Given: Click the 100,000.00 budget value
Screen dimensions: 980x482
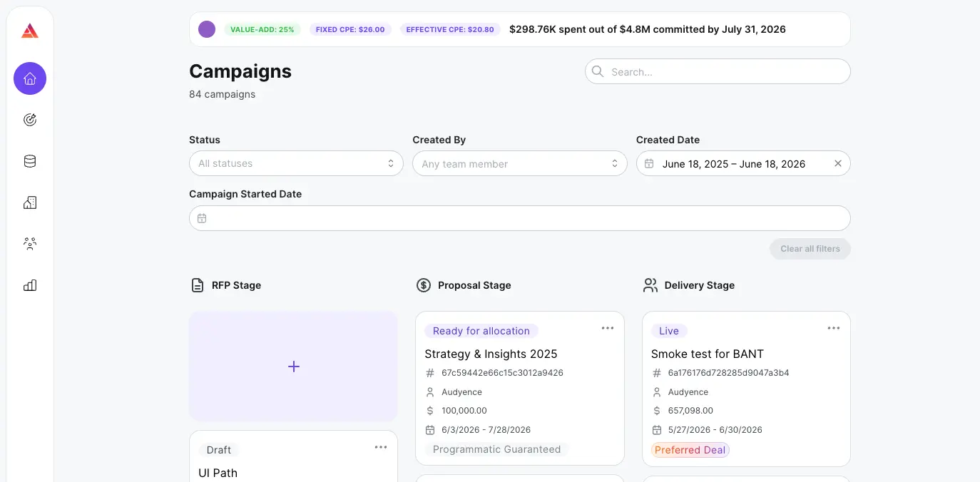Looking at the screenshot, I should point(464,411).
